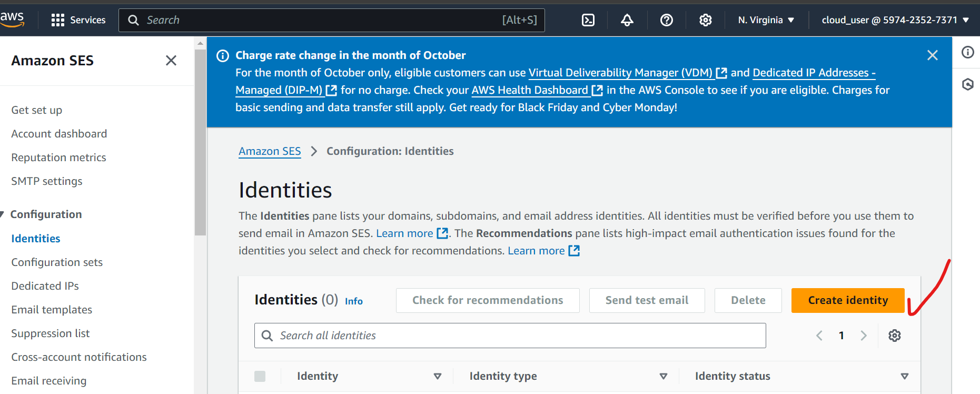Open console settings gear in top bar
980x394 pixels.
[x=705, y=20]
